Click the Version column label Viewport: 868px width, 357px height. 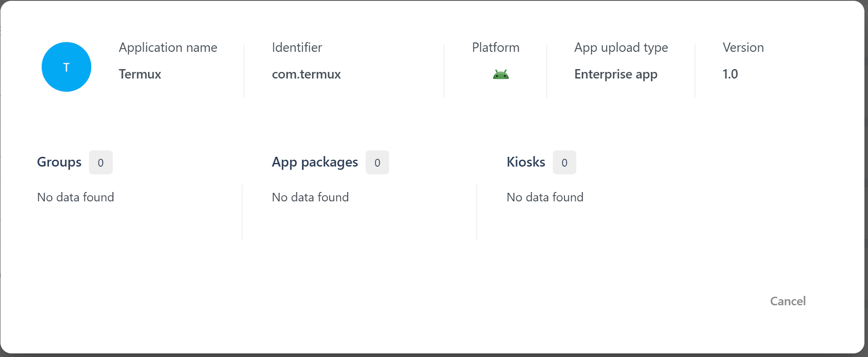(x=743, y=47)
